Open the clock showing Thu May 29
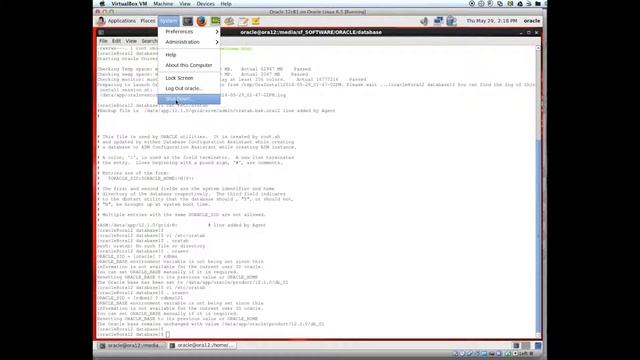Image resolution: width=640 pixels, height=360 pixels. pyautogui.click(x=491, y=21)
